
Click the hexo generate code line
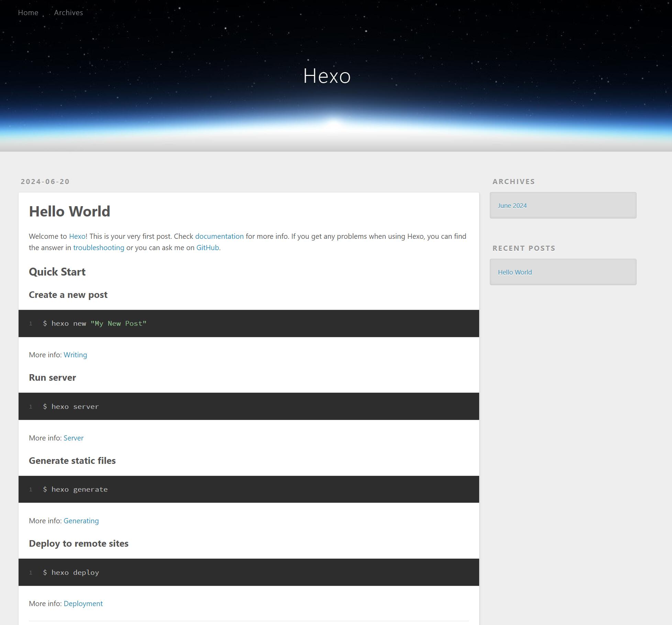[x=75, y=489]
